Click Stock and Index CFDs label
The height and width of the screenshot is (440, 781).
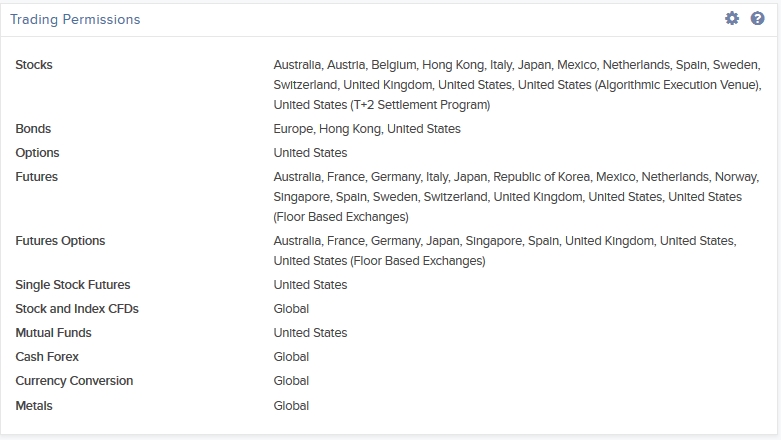pyautogui.click(x=77, y=309)
